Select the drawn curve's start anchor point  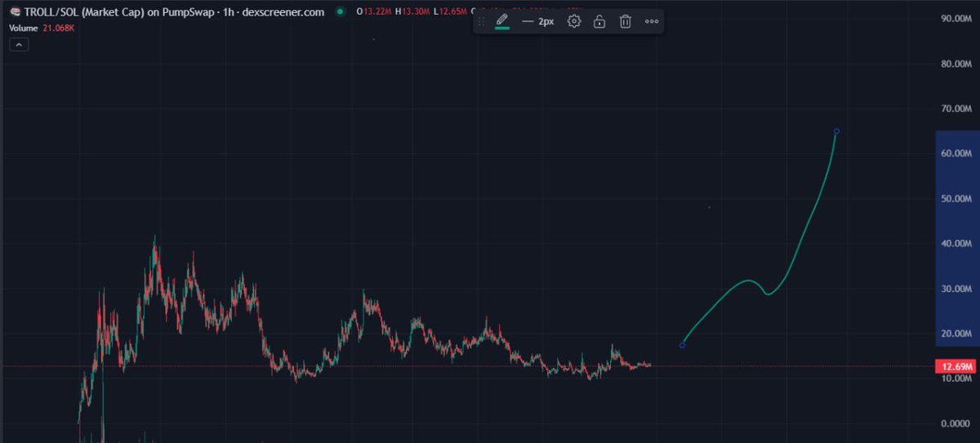tap(682, 345)
